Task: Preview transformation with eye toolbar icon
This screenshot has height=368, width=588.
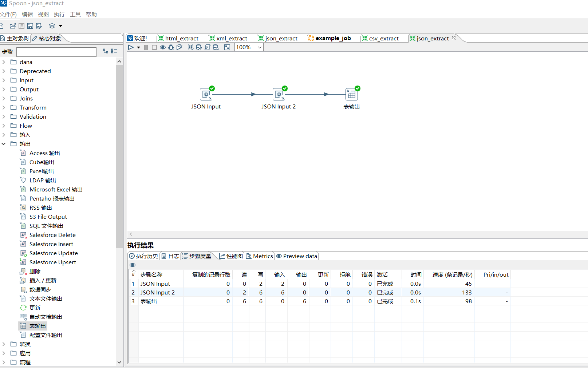Action: point(163,47)
